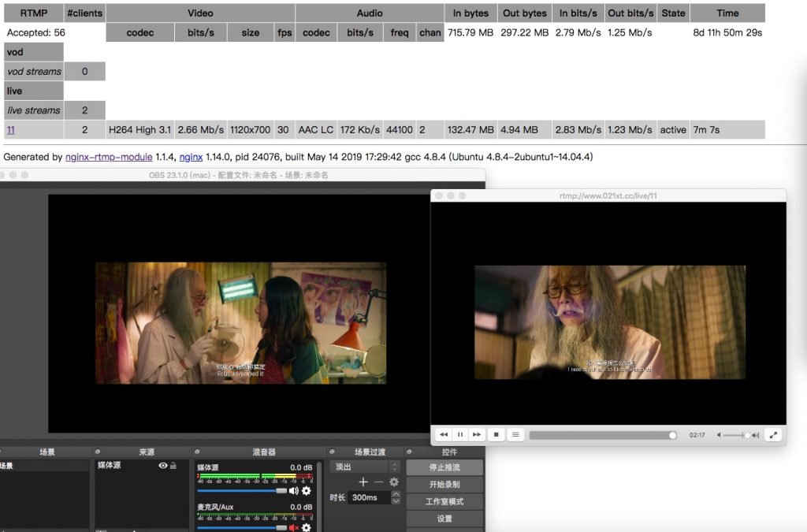
Task: Click the '2.66 Mb/s' video bitrate cell
Action: click(x=201, y=130)
